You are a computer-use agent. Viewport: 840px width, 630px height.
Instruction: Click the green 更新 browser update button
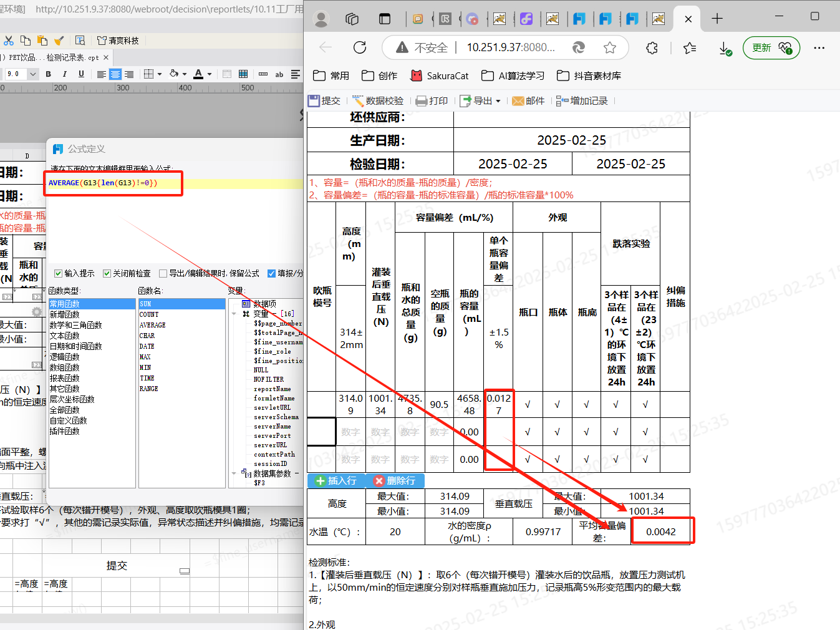pos(771,47)
